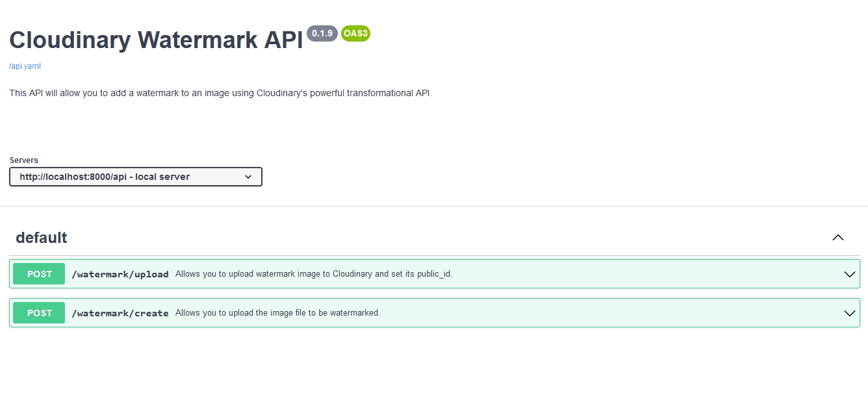
Task: Select the /watermark/create path text
Action: (x=120, y=312)
